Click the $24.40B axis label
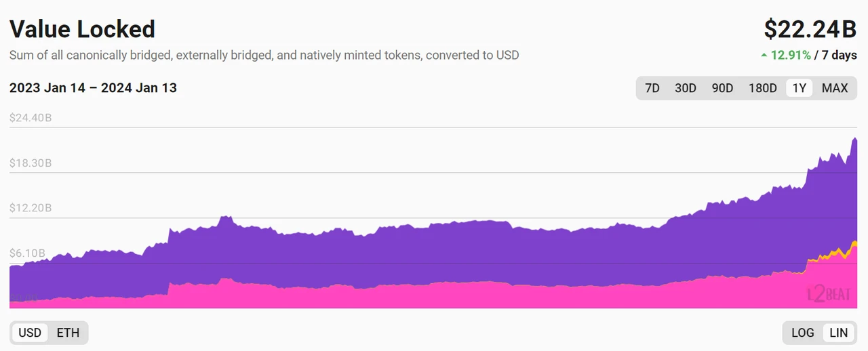 point(31,118)
